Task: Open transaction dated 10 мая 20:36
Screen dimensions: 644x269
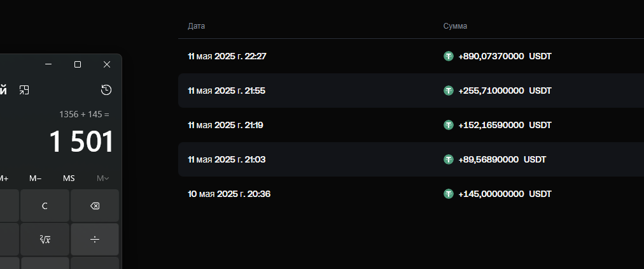Action: coord(229,194)
